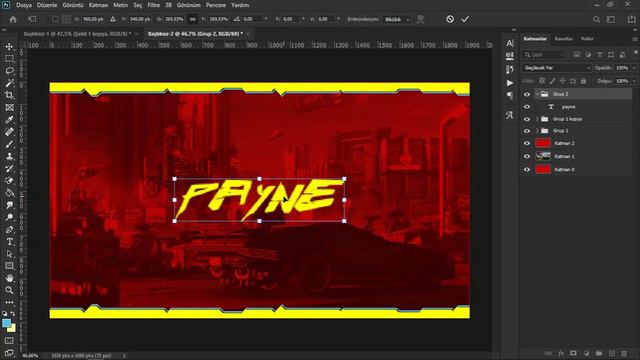Cancel the transform with the circle-slash icon
The width and height of the screenshot is (640, 360).
coord(450,19)
